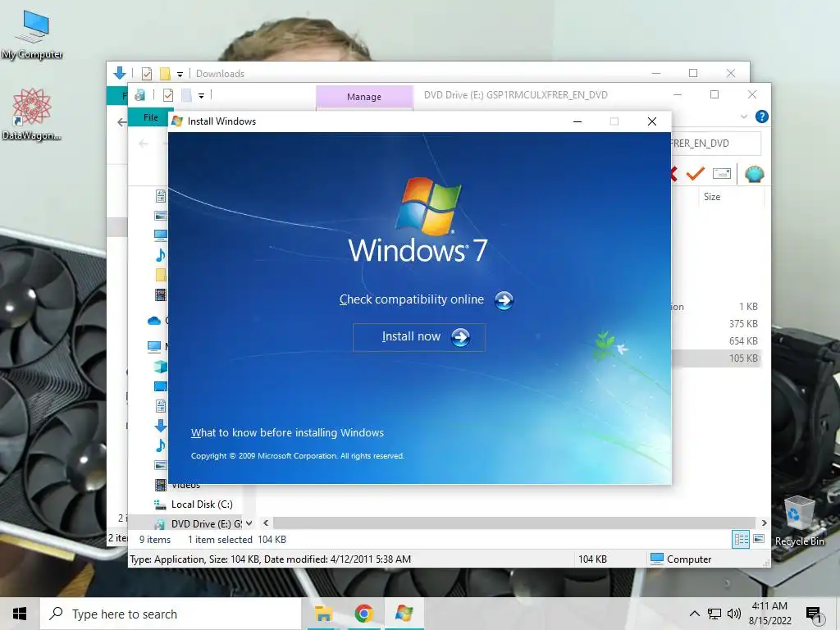Select the Manage ribbon tab
Screen dimensions: 840x630
(364, 97)
